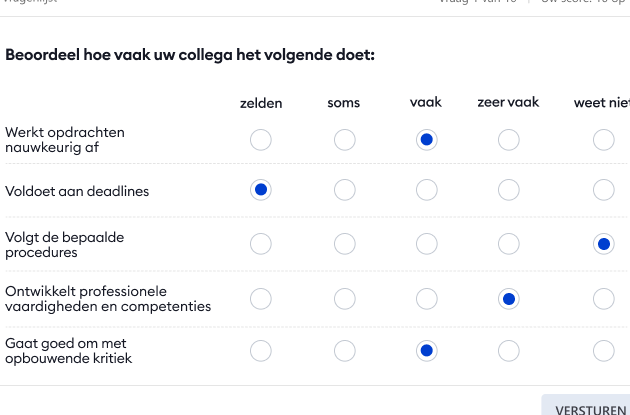630x415 pixels.
Task: Select 'zeer vaak' for Volgt de bepaalde procedures
Action: pos(509,244)
